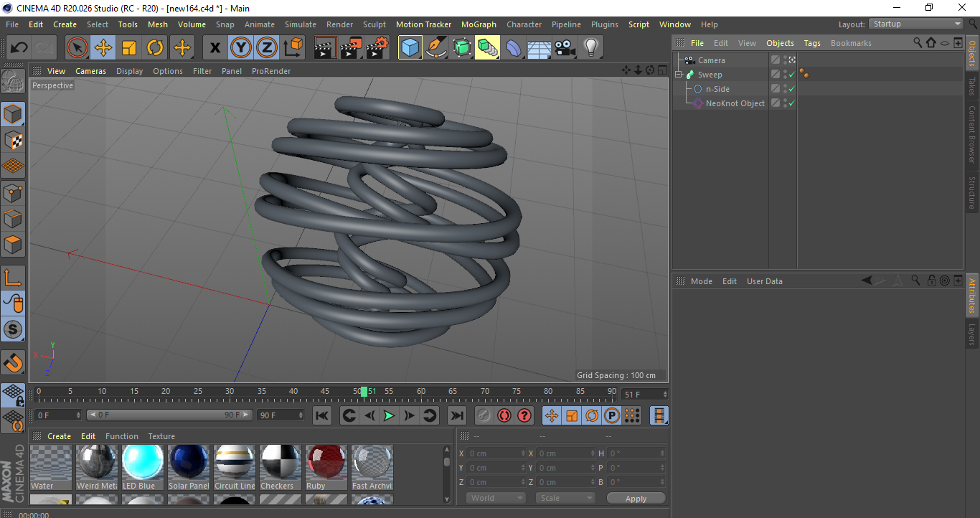Switch to Texture mode icon
The image size is (980, 518).
coord(13,140)
